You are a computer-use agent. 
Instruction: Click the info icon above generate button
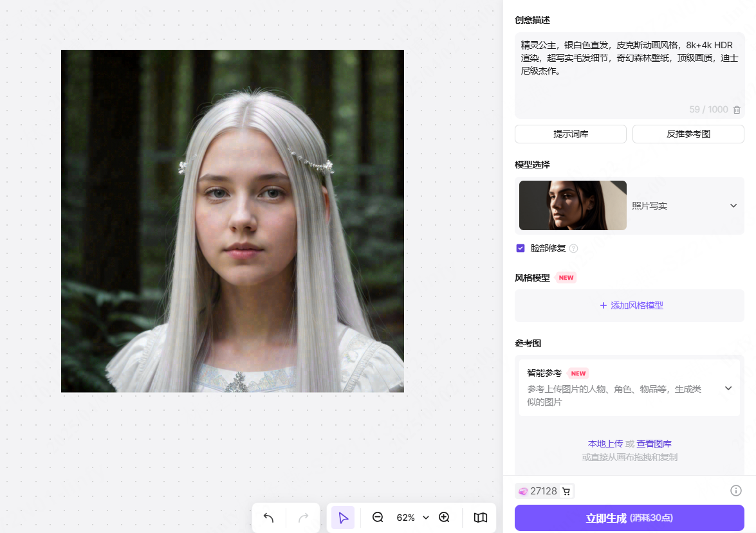[736, 491]
